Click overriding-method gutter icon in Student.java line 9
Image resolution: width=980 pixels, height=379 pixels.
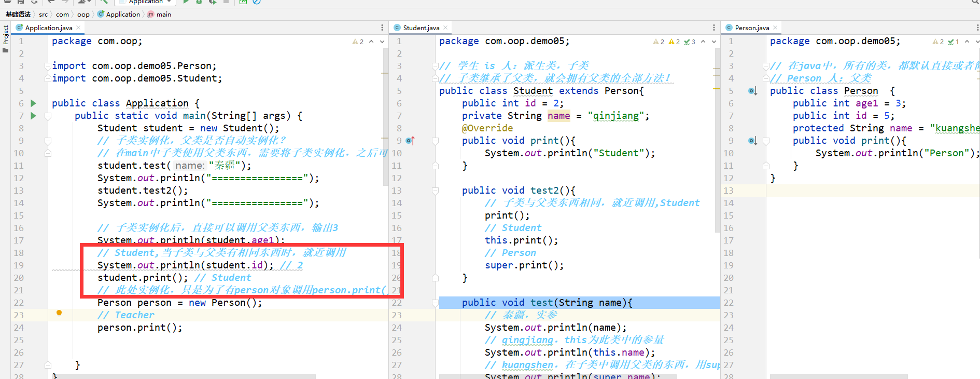[410, 141]
